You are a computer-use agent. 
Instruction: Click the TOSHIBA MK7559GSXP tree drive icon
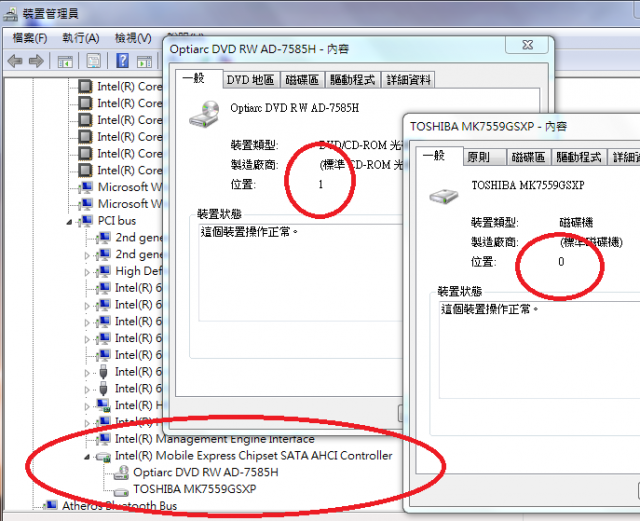pos(121,491)
